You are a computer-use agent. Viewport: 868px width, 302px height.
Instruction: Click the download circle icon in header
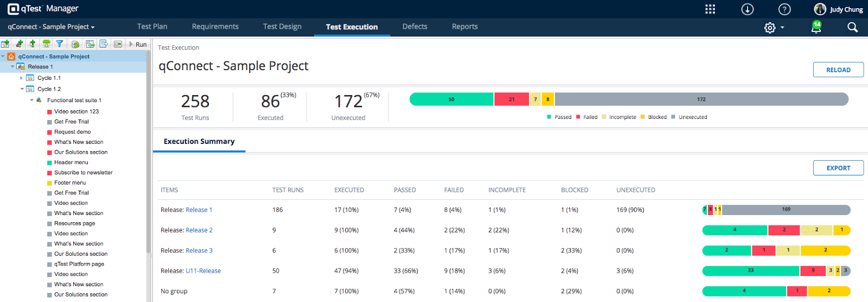748,9
